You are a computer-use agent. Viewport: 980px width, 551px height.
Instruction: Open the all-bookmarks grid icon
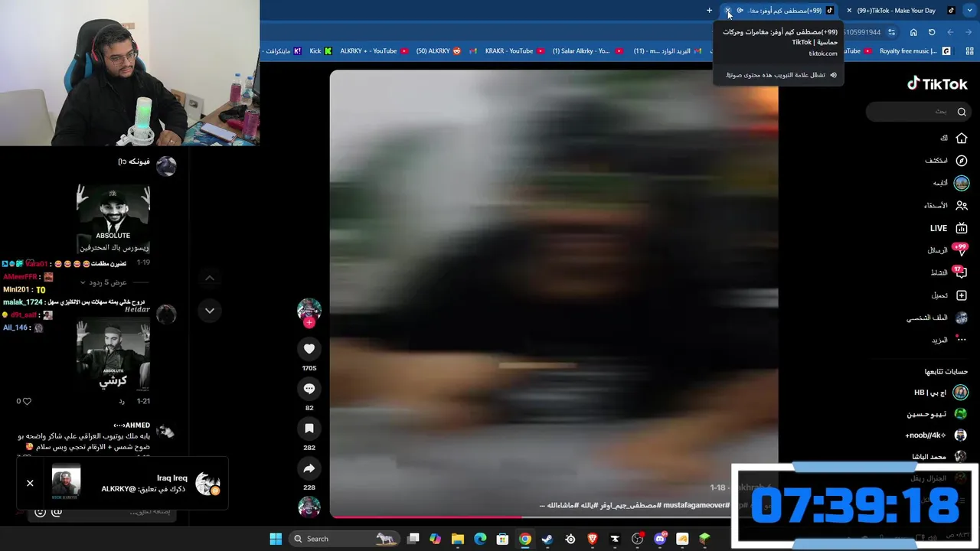click(x=969, y=51)
